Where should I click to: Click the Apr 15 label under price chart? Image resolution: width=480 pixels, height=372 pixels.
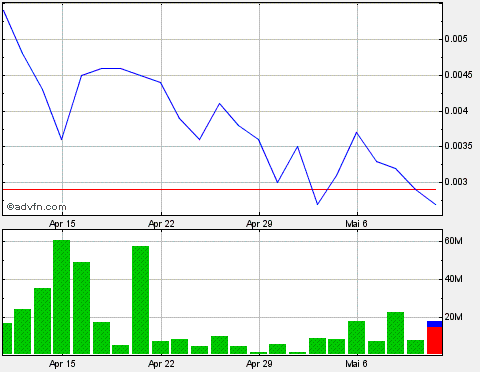(62, 224)
